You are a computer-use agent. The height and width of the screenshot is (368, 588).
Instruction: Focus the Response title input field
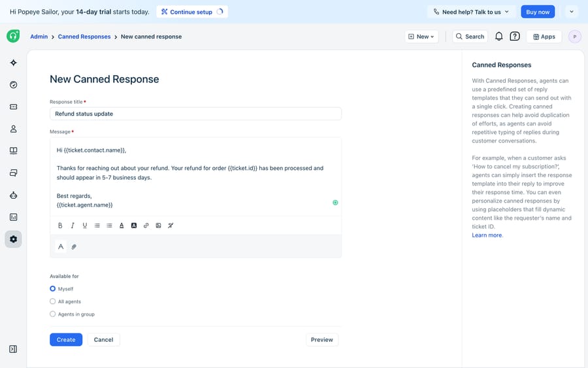tap(195, 114)
